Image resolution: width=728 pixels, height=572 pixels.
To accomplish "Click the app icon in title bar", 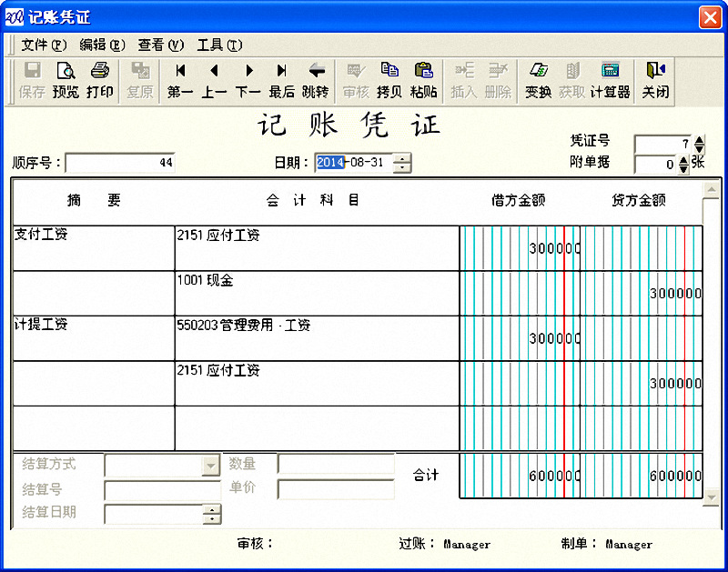I will (14, 17).
